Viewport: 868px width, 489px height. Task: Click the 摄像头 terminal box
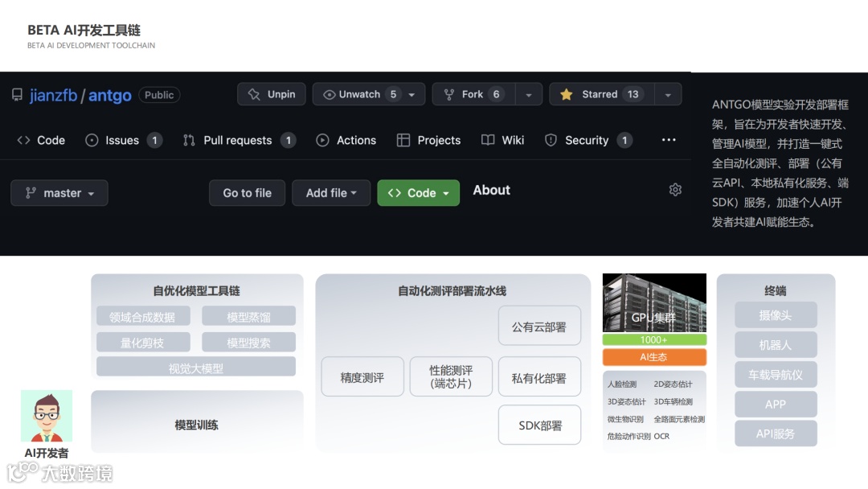776,315
